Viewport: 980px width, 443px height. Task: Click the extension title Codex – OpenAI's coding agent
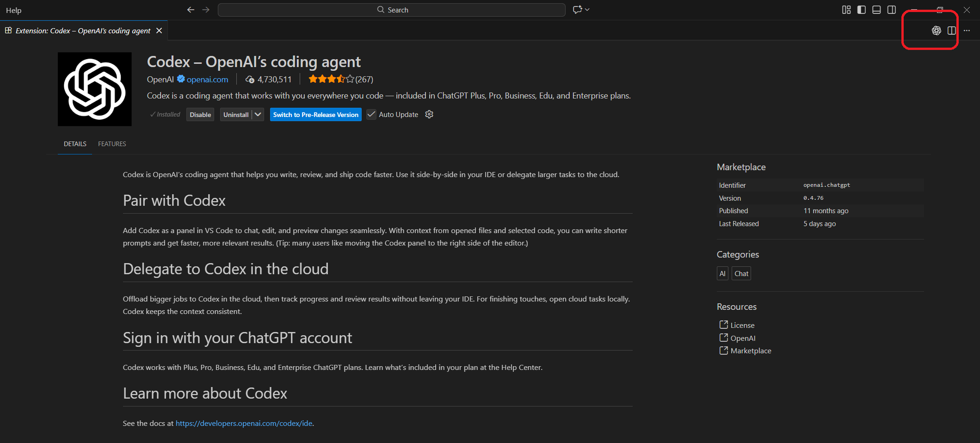[x=254, y=62]
